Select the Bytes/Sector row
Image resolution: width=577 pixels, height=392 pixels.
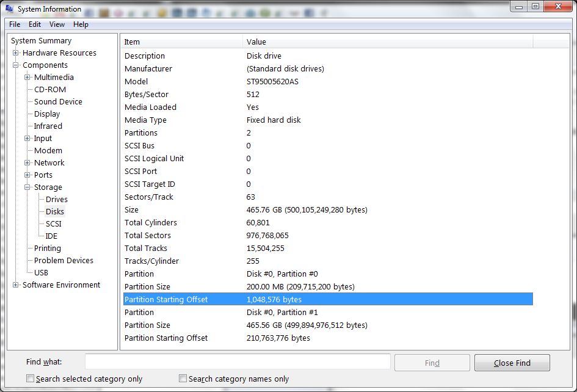pyautogui.click(x=328, y=94)
